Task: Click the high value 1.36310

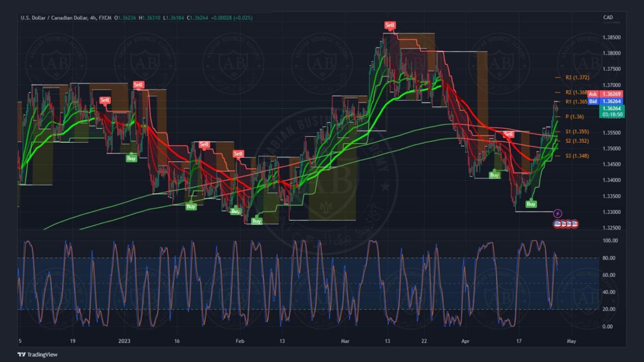Action: pyautogui.click(x=151, y=18)
